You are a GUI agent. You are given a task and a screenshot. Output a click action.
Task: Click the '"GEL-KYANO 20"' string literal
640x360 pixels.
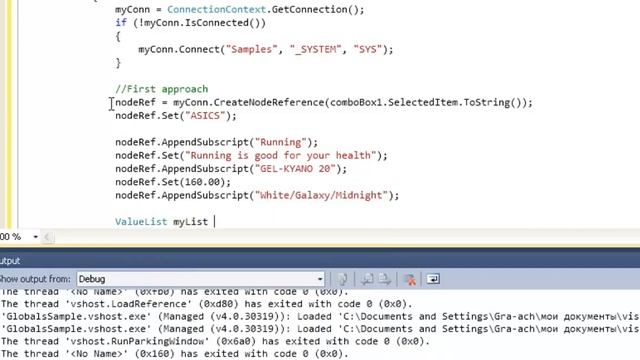point(298,169)
